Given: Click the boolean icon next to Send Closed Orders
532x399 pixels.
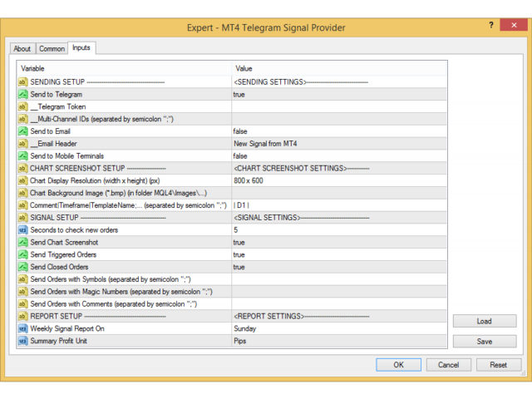Looking at the screenshot, I should point(22,267).
